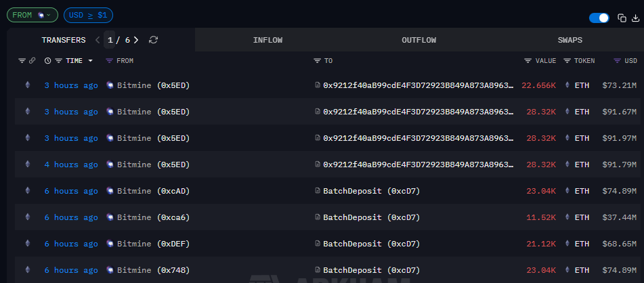Open the FROM entity filter chip
This screenshot has width=644, height=283.
tap(32, 15)
